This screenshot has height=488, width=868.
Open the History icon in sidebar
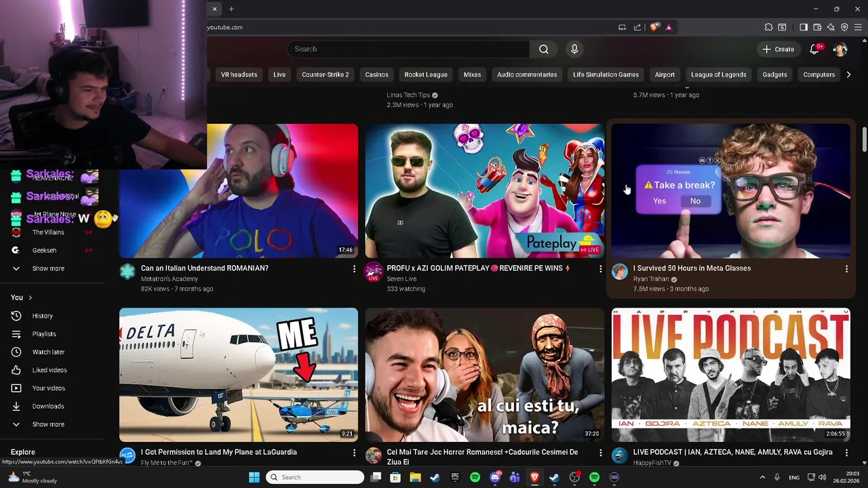(16, 316)
